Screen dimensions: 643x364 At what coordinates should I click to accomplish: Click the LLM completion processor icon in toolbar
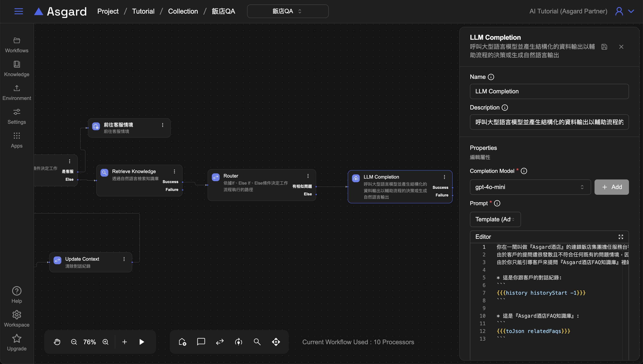[x=239, y=342]
